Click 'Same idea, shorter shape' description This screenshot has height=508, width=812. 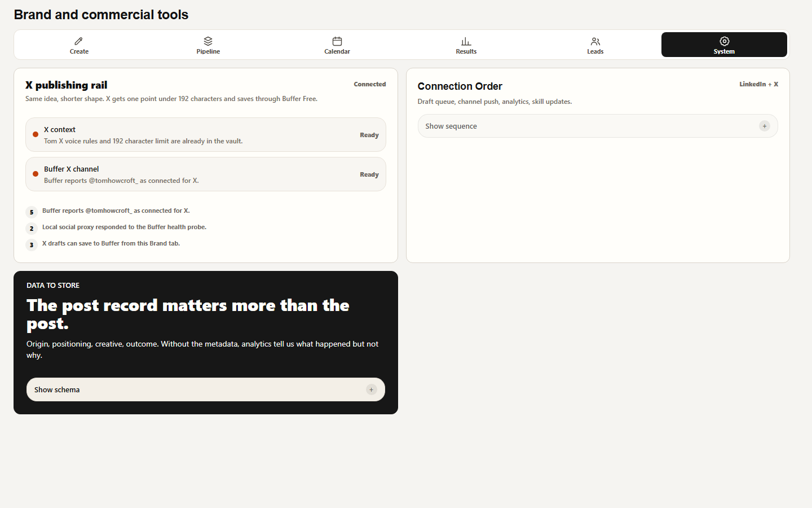171,99
